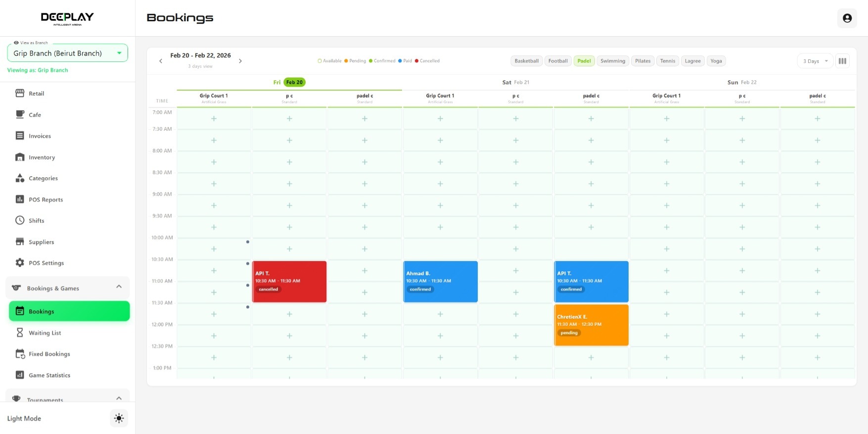Add booking on Sun Grip Court 1 at 12:00 PM

(x=667, y=336)
